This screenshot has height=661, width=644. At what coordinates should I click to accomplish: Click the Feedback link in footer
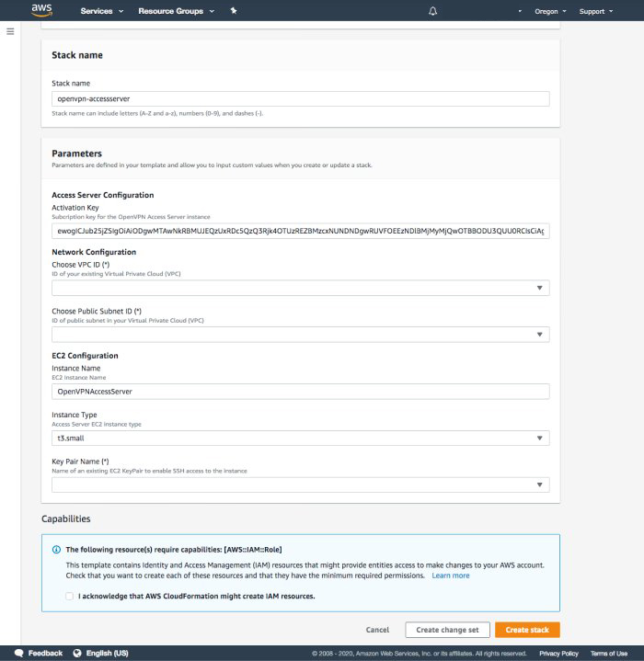(45, 653)
